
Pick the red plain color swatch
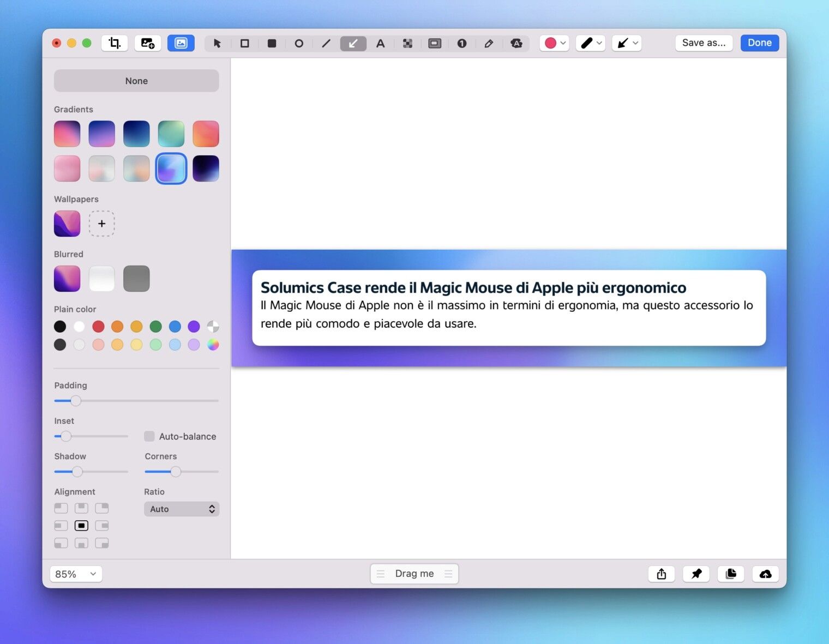tap(98, 327)
